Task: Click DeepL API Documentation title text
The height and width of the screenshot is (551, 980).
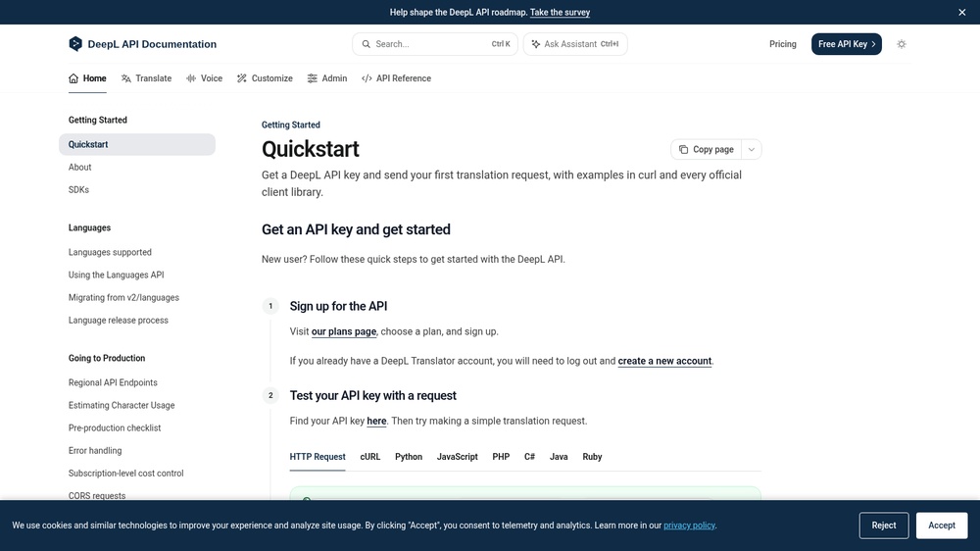Action: tap(152, 44)
